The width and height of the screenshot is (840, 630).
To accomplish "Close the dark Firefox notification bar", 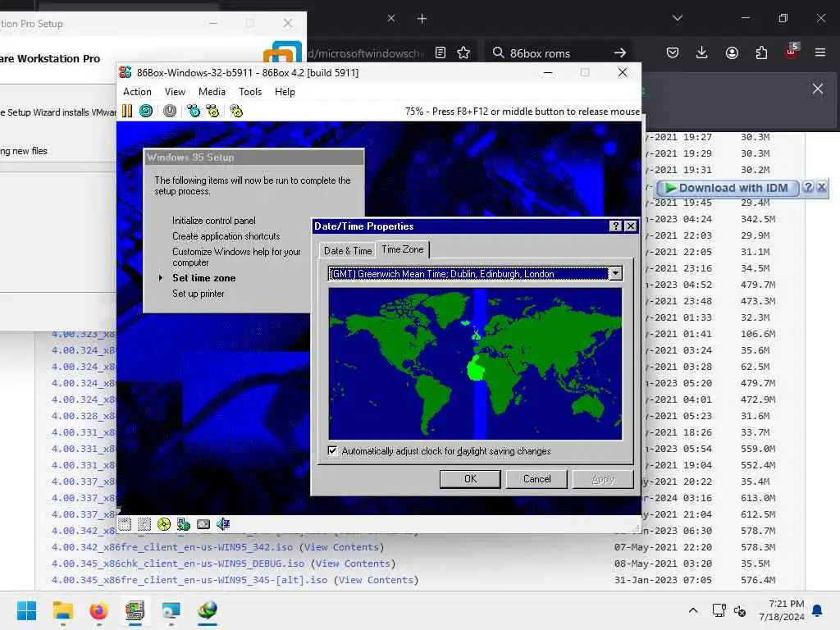I will pos(818,89).
